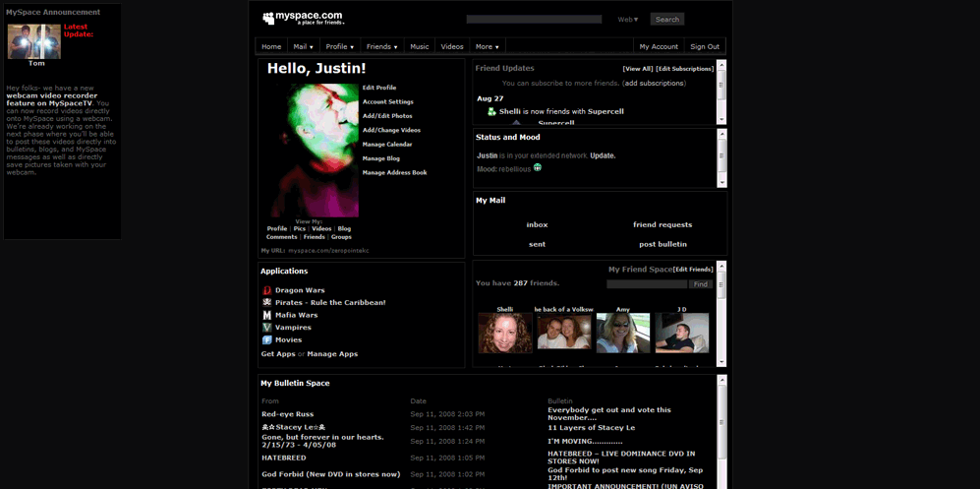
Task: Click Edit Friends link
Action: click(x=693, y=270)
